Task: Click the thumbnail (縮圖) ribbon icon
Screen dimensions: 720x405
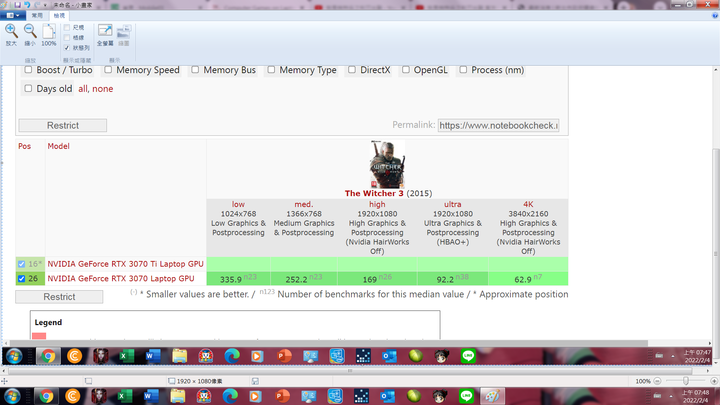Action: coord(124,35)
